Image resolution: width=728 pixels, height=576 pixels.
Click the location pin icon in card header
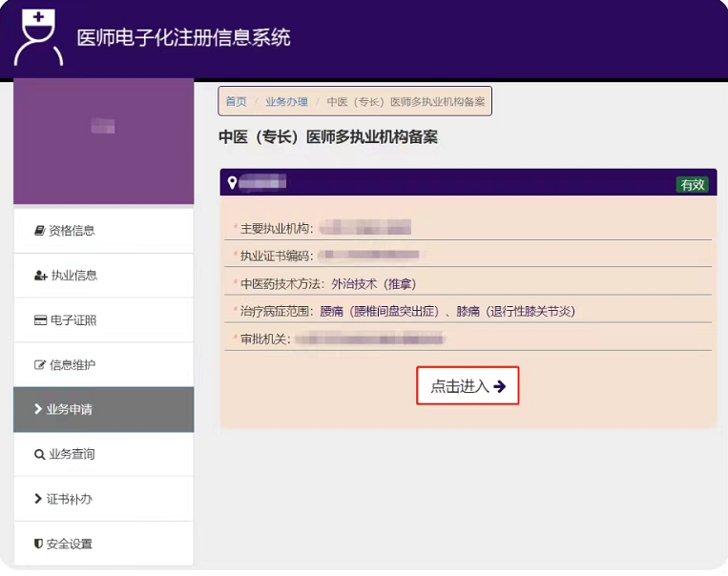(x=232, y=183)
